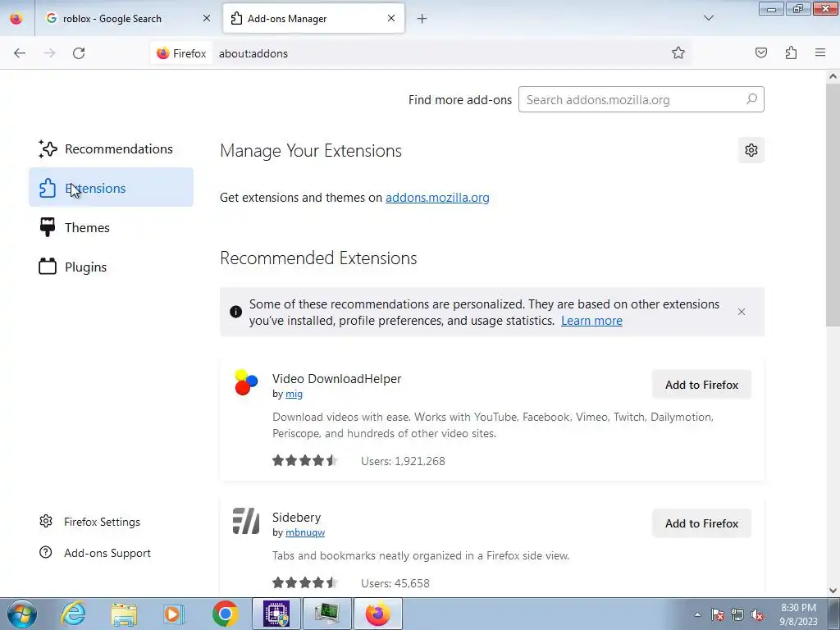The image size is (840, 630).
Task: Open Firefox Settings from the sidebar
Action: [x=90, y=522]
